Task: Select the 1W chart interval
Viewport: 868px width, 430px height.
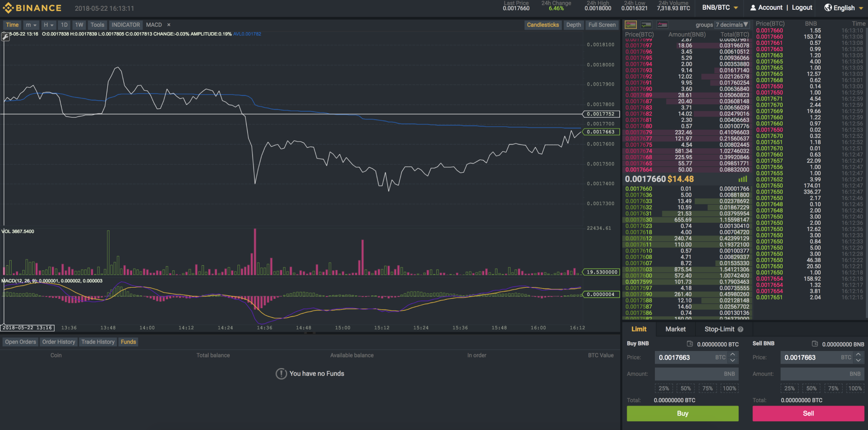Action: click(x=79, y=25)
